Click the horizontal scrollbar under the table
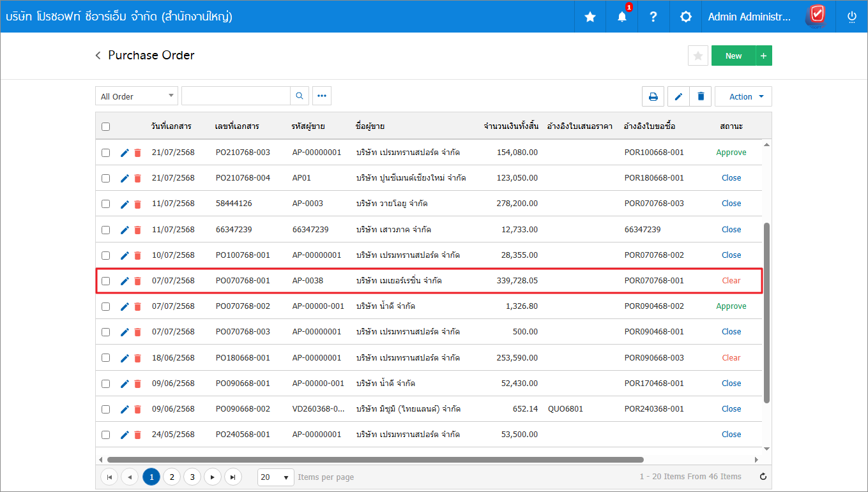868x492 pixels. 375,459
